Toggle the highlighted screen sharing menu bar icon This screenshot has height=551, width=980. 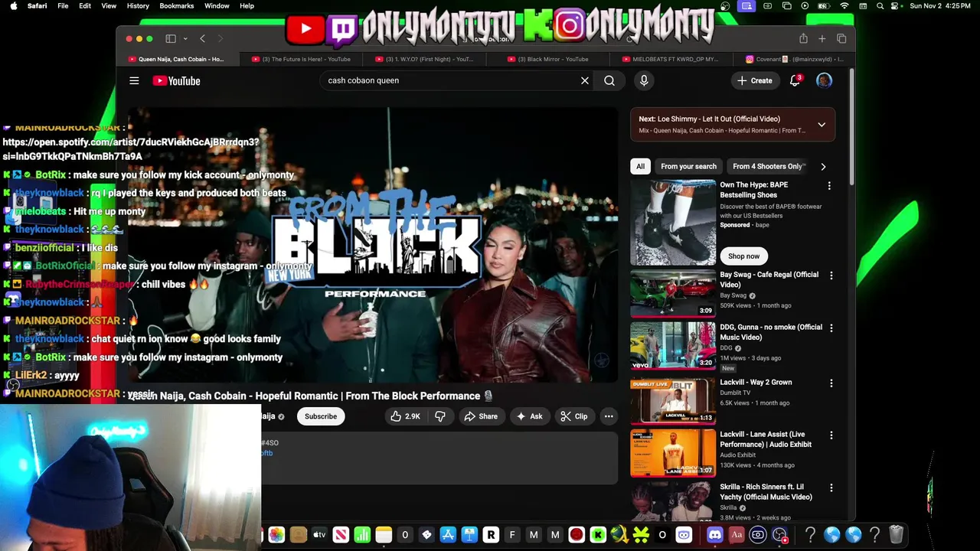point(746,6)
